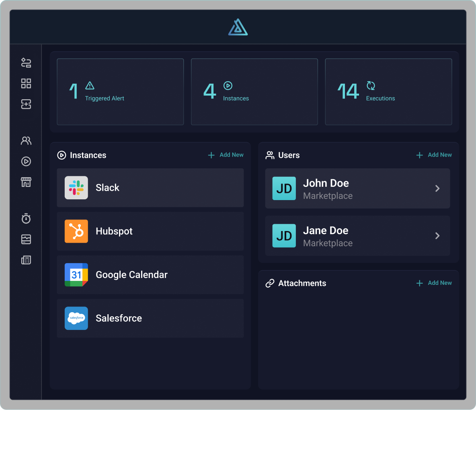Screen dimensions: 476x450
Task: Open the stopwatch timer icon in sidebar
Action: (x=26, y=218)
